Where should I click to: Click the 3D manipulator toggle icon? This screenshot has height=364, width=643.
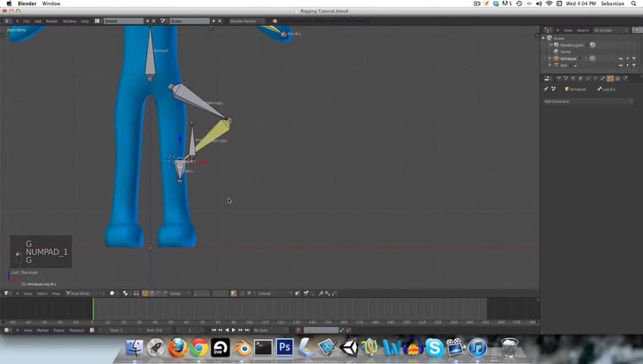coord(145,293)
